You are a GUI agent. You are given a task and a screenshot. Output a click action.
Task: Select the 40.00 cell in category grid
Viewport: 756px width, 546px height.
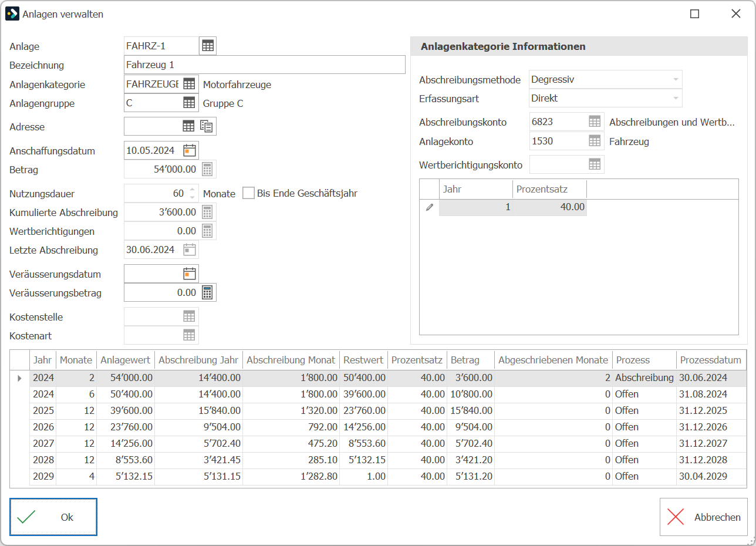click(x=550, y=207)
